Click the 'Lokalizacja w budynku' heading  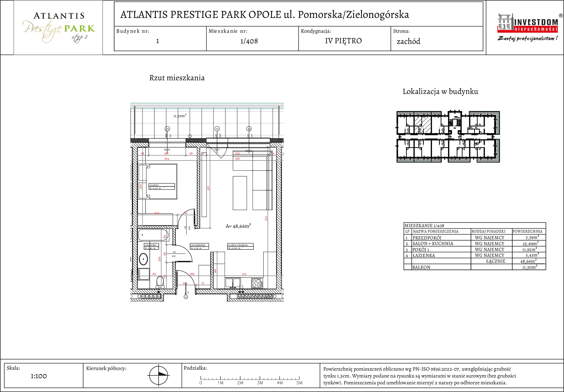point(440,92)
